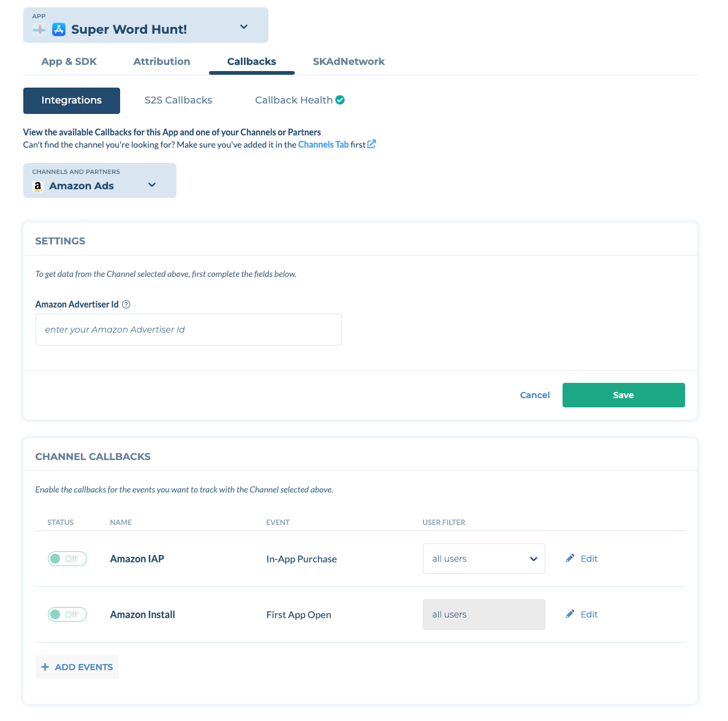The width and height of the screenshot is (728, 721).
Task: Click the Edit link for Amazon IAP
Action: click(589, 559)
